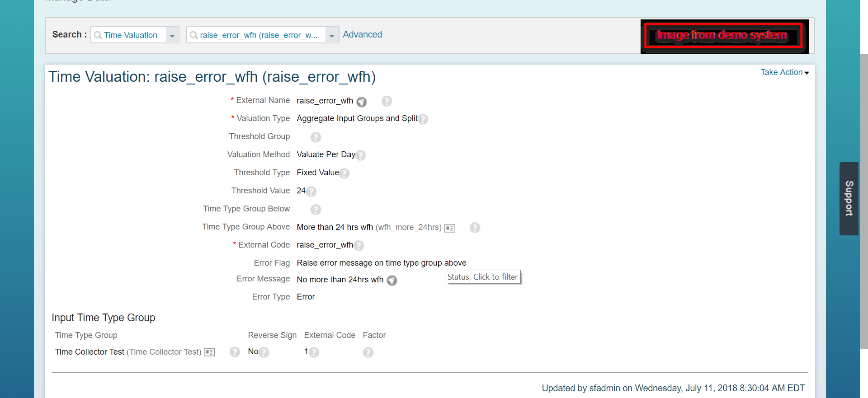
Task: Open Advanced search link
Action: 363,34
